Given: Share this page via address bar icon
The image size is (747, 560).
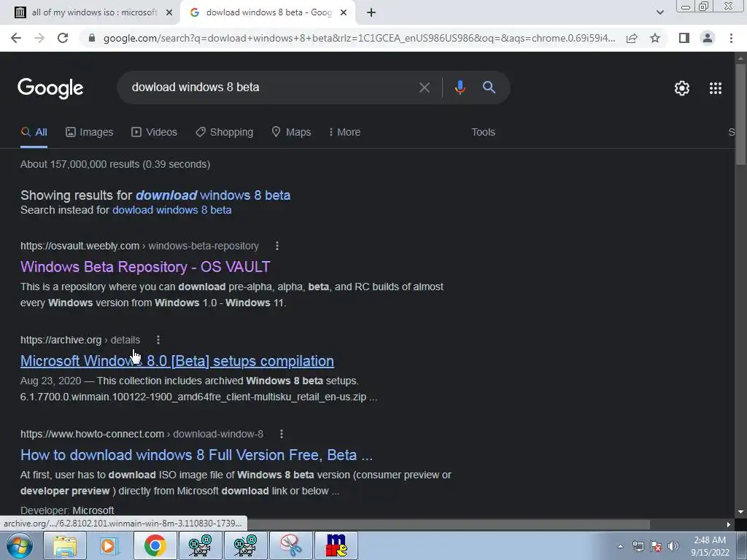Looking at the screenshot, I should [x=632, y=38].
